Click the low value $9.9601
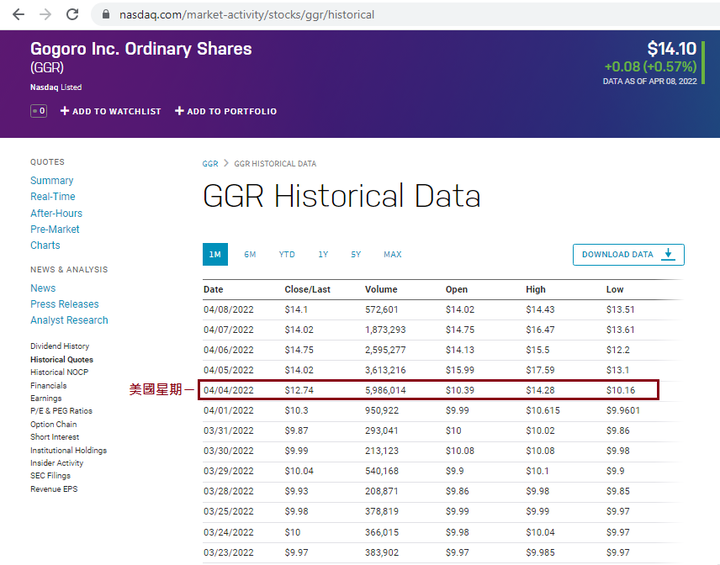 pyautogui.click(x=623, y=411)
